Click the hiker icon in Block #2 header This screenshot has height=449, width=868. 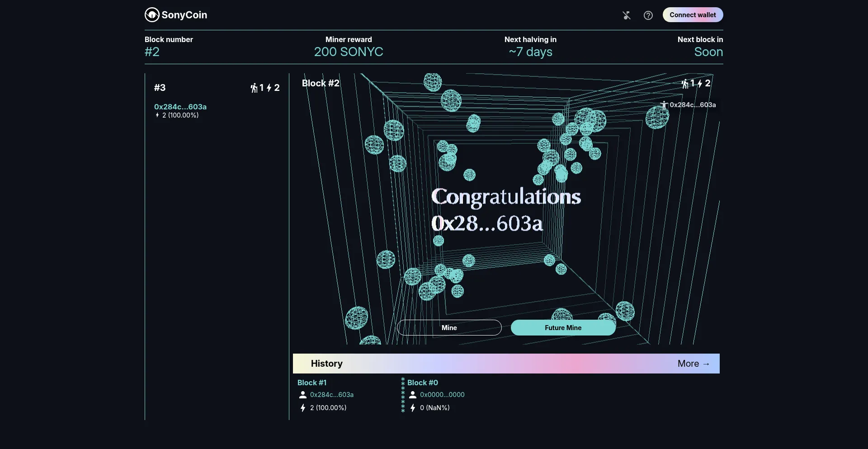pos(685,84)
